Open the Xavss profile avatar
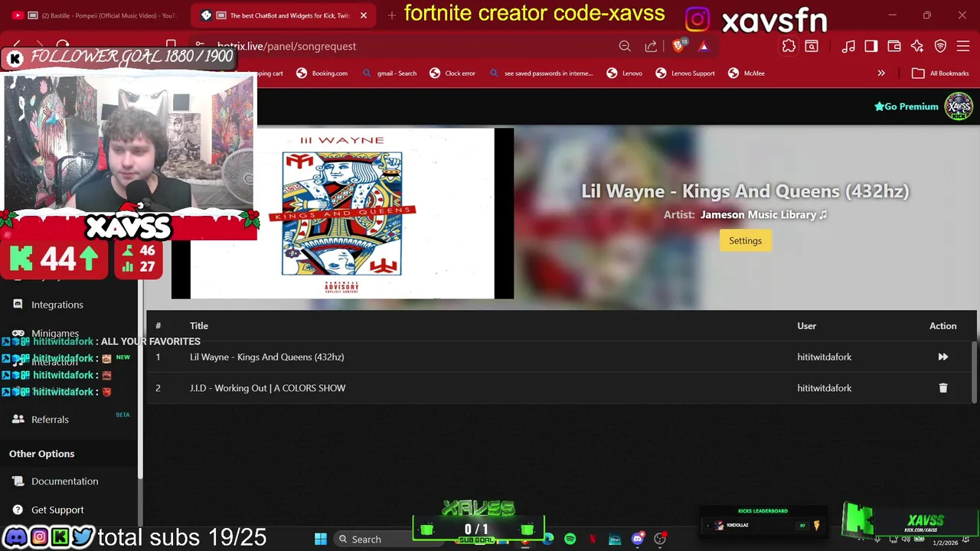Screen dimensions: 980x551 [959, 106]
